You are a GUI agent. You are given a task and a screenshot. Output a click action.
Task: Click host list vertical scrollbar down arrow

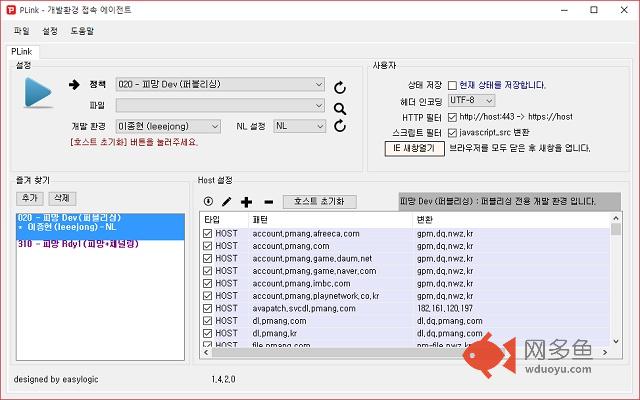616,341
